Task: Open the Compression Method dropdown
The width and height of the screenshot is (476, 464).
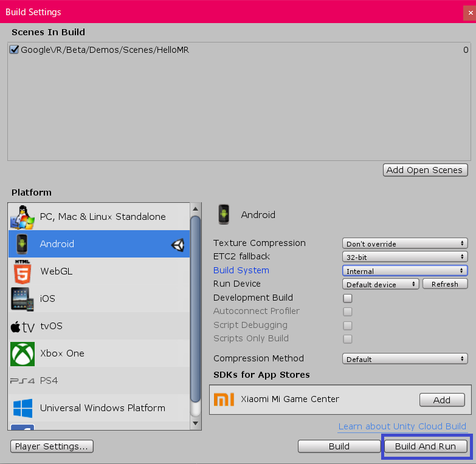Action: (x=405, y=359)
